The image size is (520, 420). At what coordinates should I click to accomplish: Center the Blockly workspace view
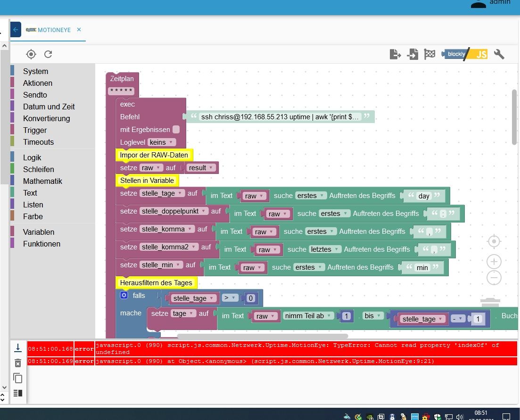(494, 241)
